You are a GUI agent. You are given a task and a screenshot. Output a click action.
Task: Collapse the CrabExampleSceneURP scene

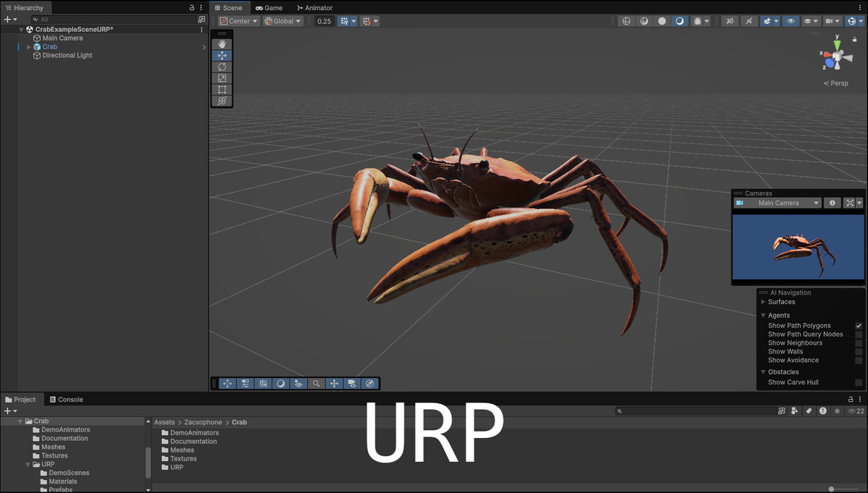(x=21, y=30)
